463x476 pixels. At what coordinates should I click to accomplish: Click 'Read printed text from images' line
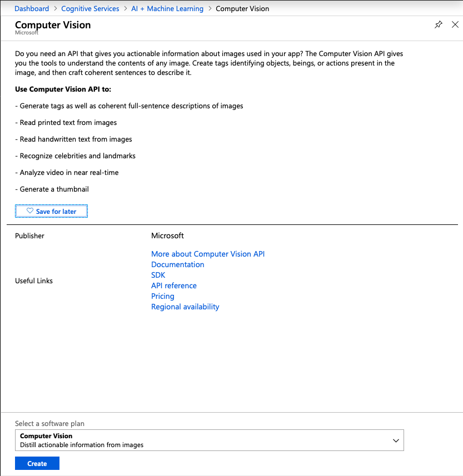coord(66,123)
